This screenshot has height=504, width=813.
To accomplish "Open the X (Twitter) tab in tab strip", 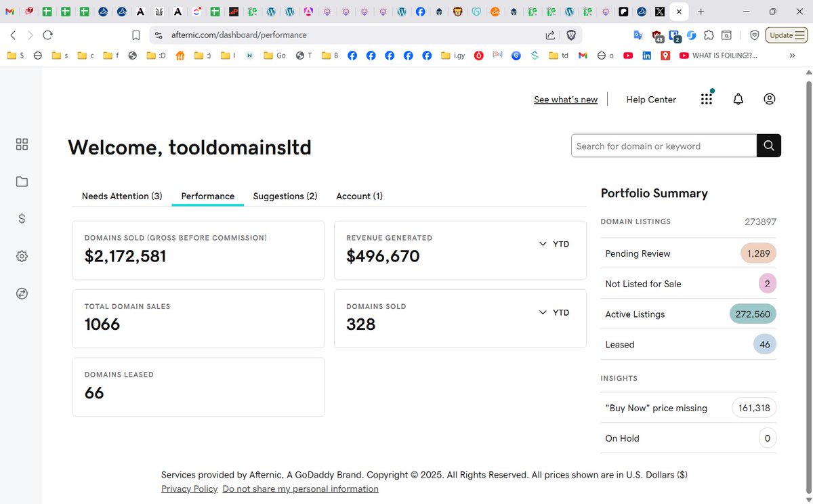I will coord(660,12).
